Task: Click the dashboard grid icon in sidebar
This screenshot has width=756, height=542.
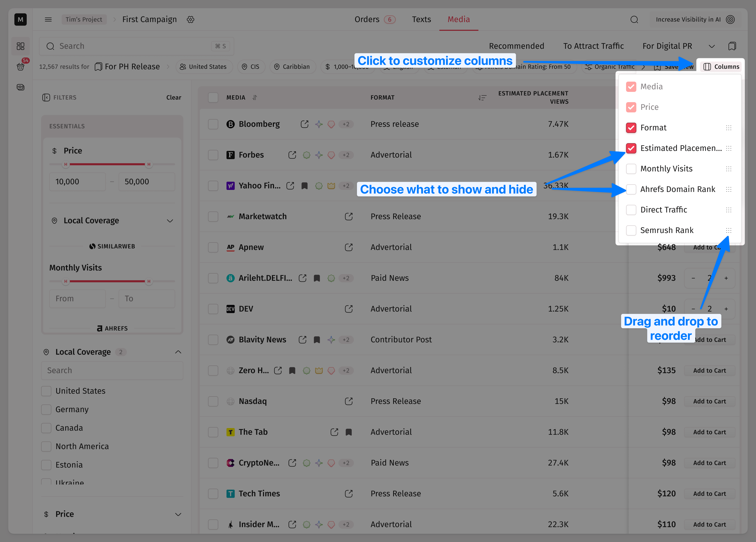Action: click(x=21, y=46)
